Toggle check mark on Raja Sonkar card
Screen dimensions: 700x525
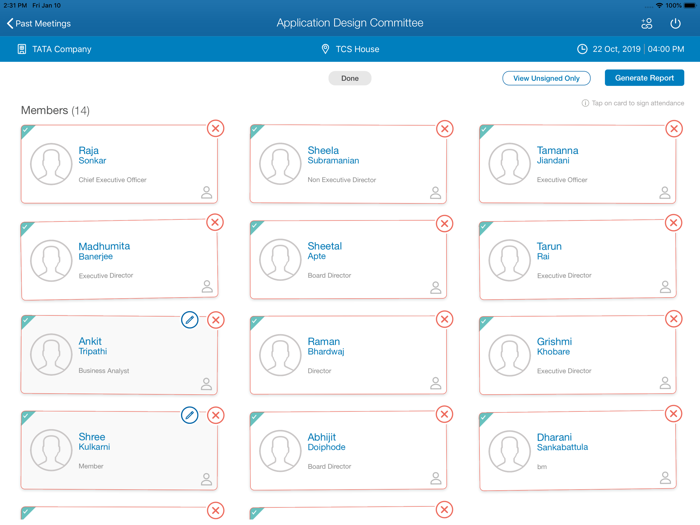click(26, 131)
